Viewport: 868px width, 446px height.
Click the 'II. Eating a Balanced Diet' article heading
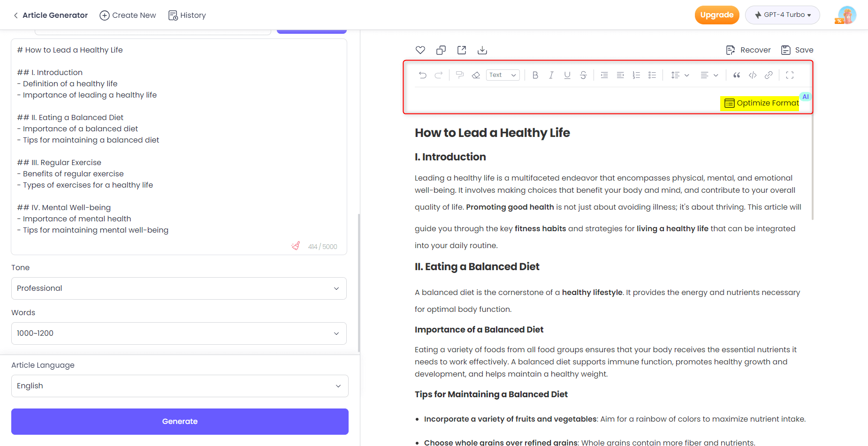tap(477, 267)
